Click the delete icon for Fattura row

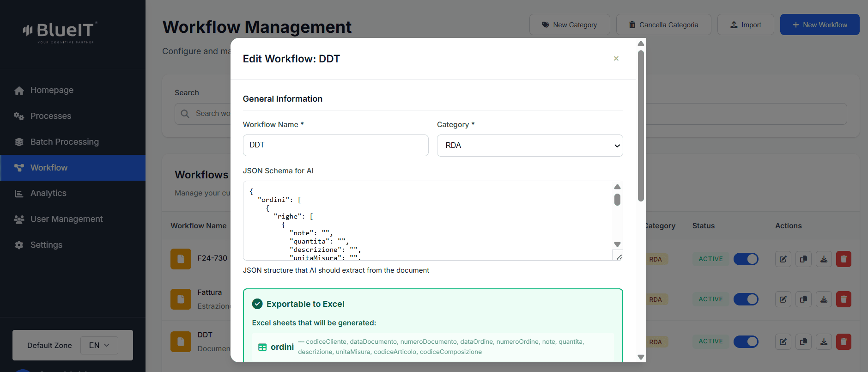[844, 299]
